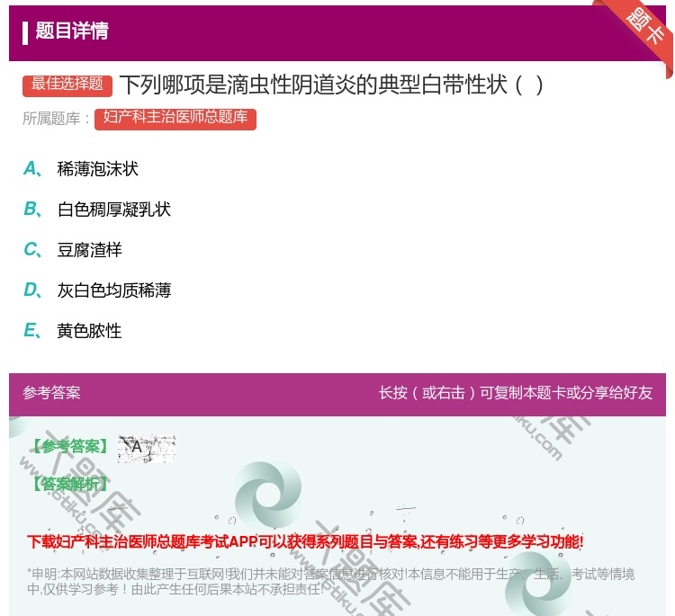Click the 题目详情 header title
Viewport: 675px width, 616px height.
pos(72,31)
